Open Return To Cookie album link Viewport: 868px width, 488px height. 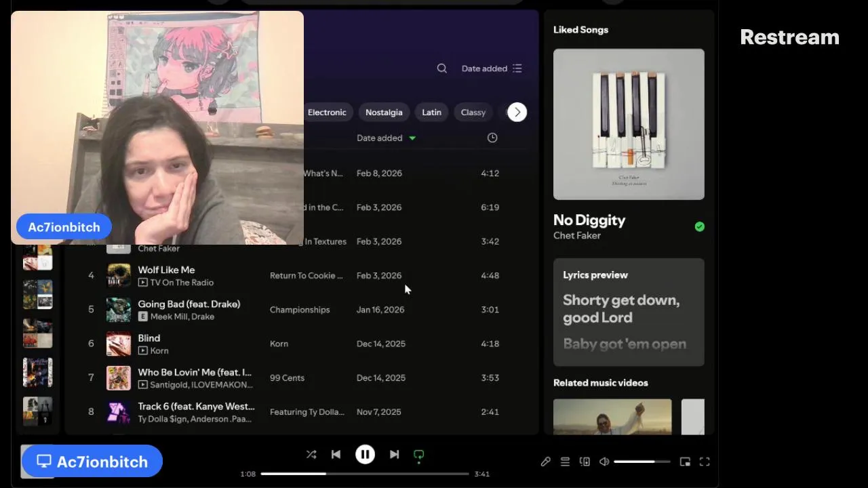(307, 276)
